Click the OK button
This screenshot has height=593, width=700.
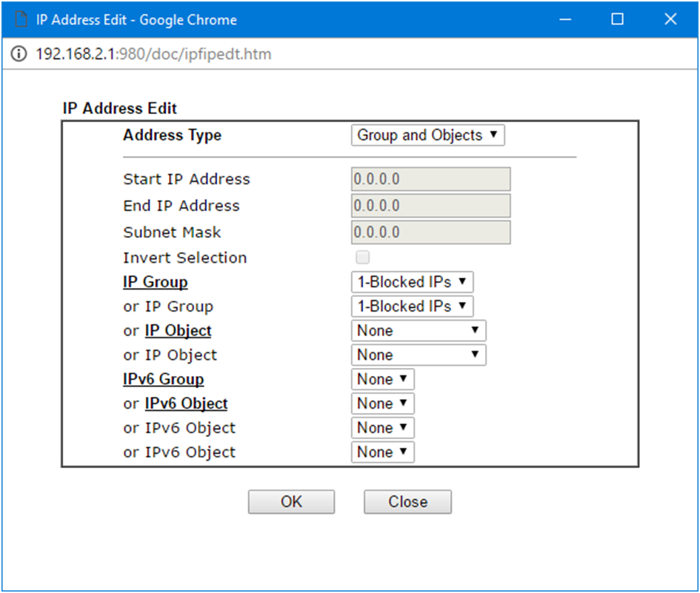click(291, 502)
